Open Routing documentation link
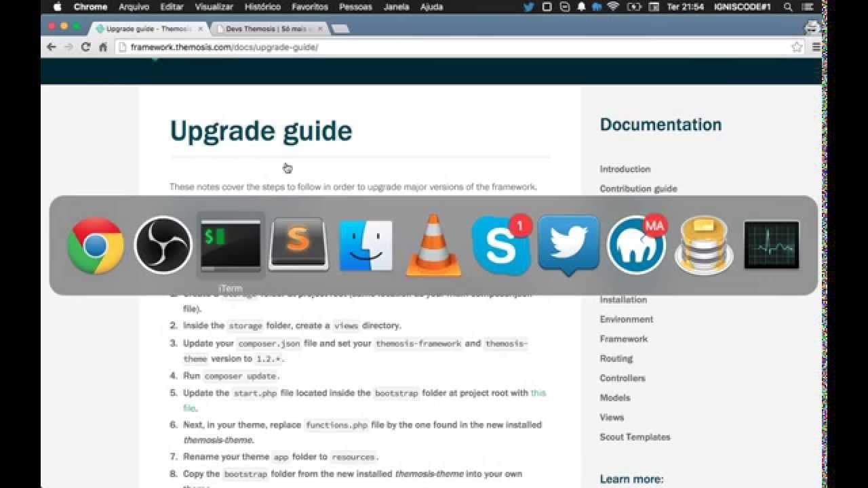This screenshot has height=488, width=868. point(616,359)
